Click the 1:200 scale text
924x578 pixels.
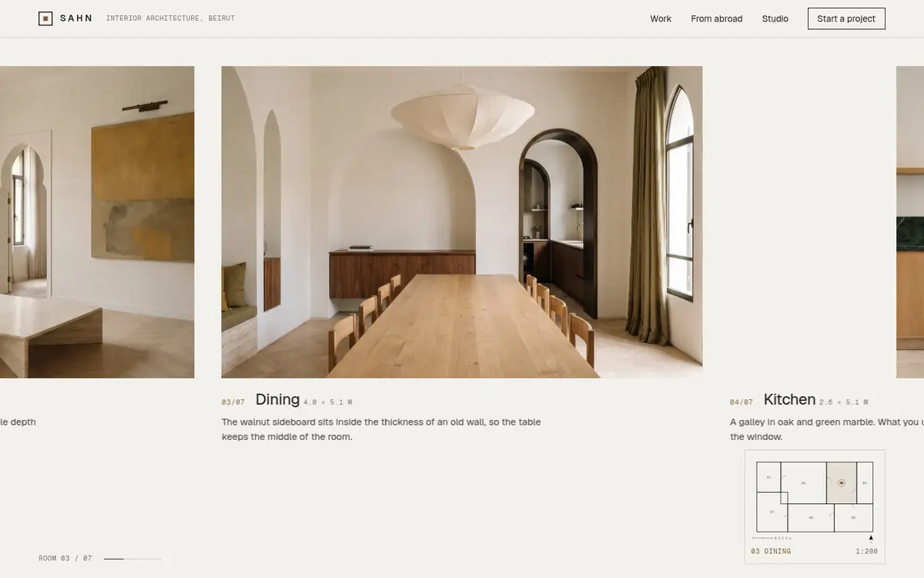866,551
